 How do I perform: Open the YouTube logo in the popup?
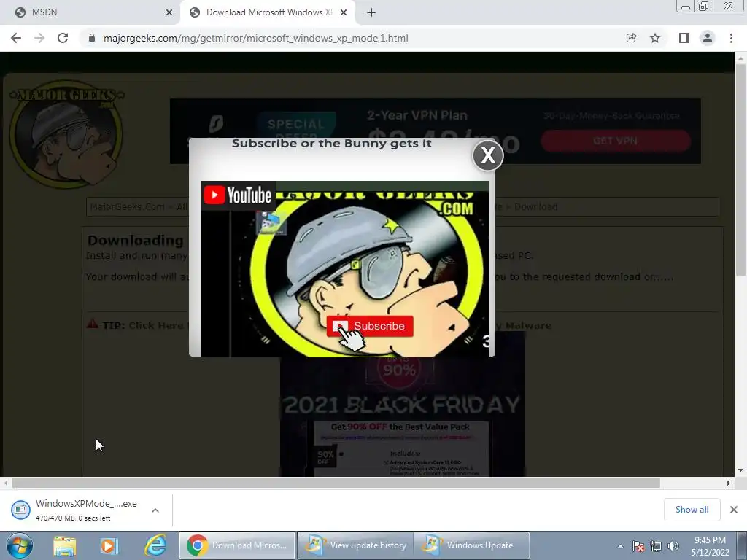239,195
